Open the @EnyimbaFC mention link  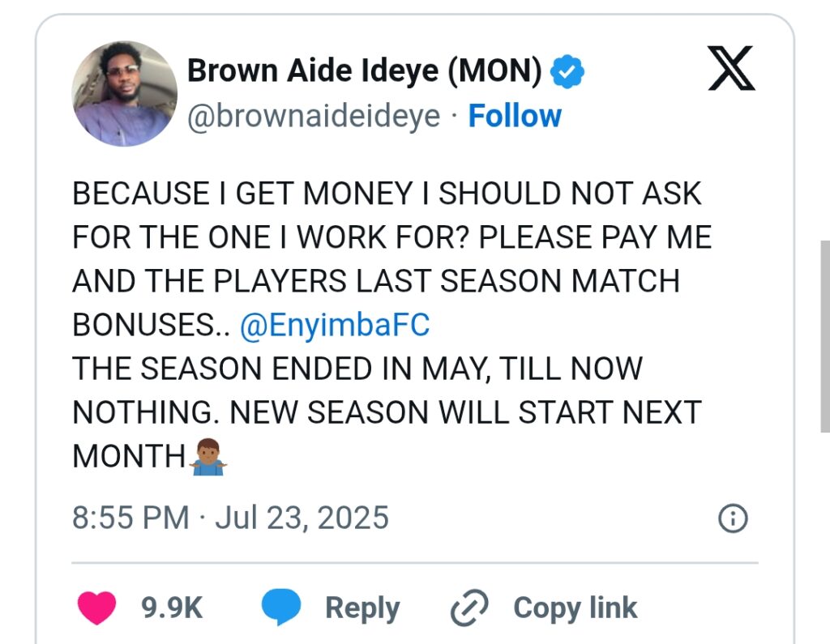335,325
